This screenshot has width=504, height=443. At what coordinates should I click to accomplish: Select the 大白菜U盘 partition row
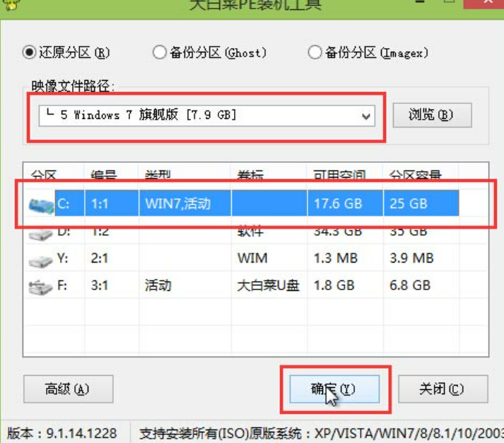(269, 286)
